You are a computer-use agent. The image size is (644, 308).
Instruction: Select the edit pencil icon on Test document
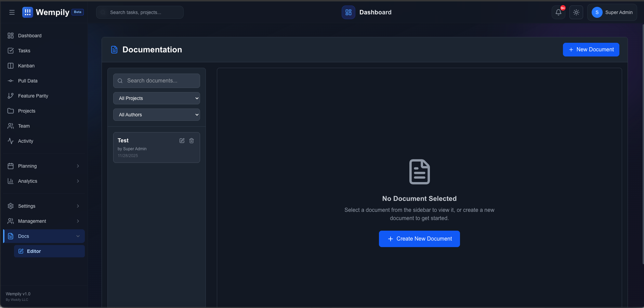point(182,141)
